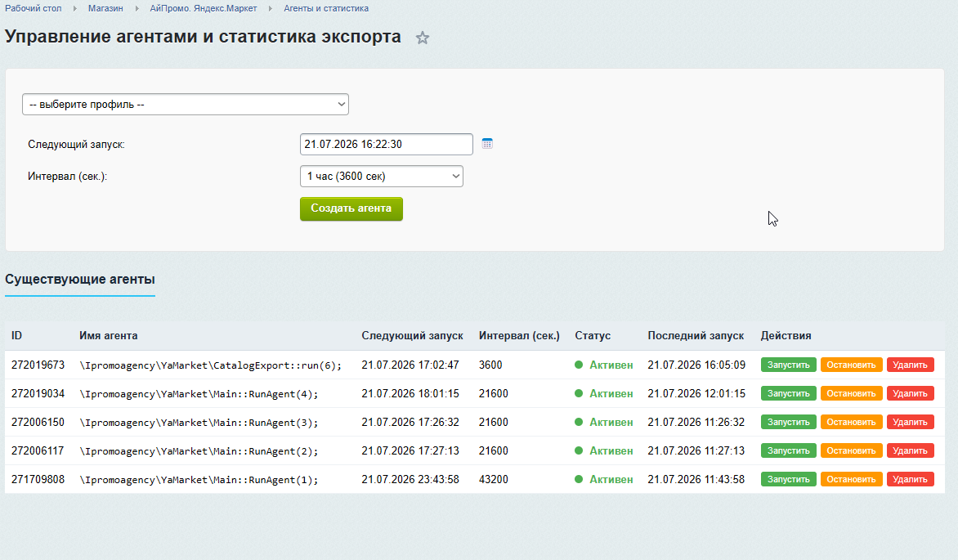The height and width of the screenshot is (560, 958).
Task: Delete agent CatalogExport::run(6) with Удалить
Action: tap(911, 365)
